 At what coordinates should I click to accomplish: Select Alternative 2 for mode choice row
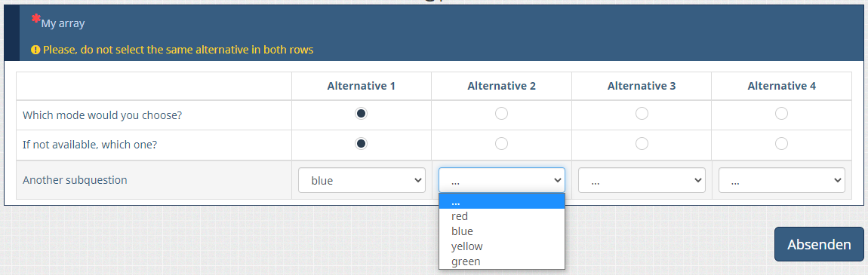point(501,114)
